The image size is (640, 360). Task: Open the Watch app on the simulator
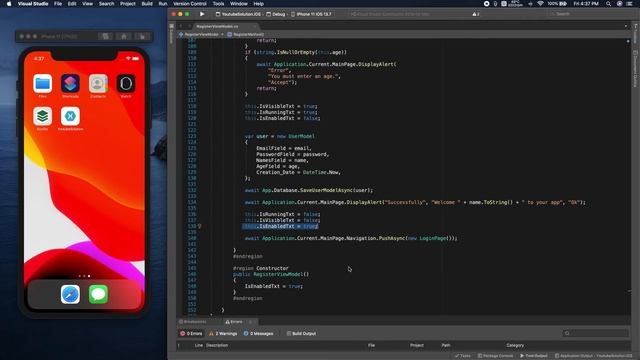click(x=126, y=84)
